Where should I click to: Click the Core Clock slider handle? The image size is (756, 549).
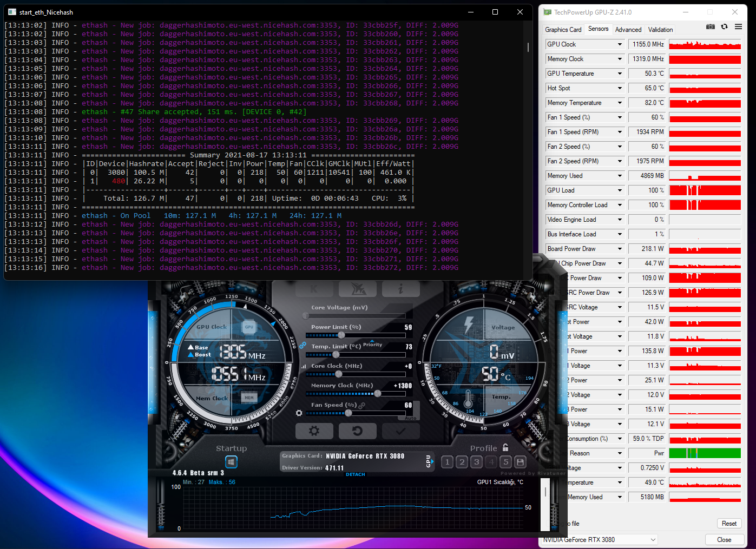point(339,374)
